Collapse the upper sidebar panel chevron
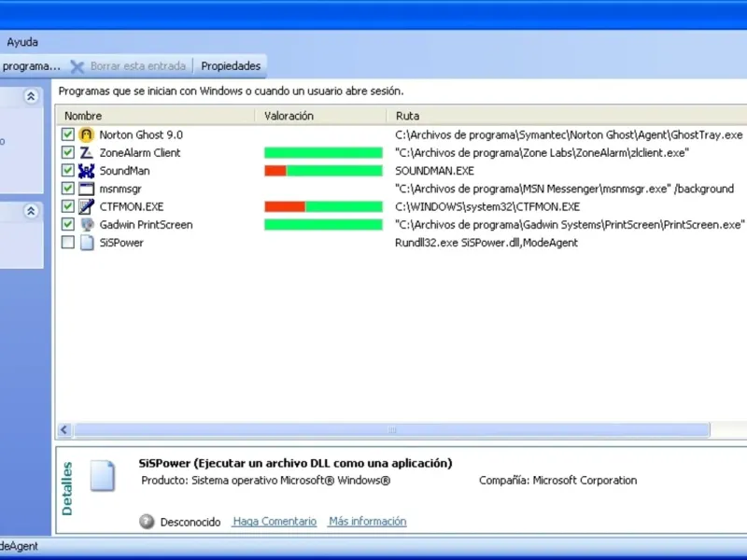This screenshot has height=560, width=747. (31, 97)
